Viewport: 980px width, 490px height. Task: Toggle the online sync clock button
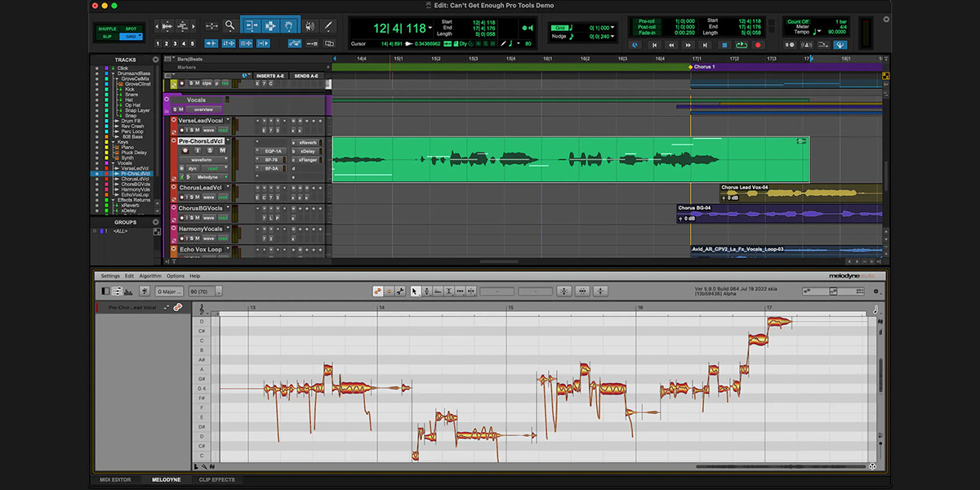pyautogui.click(x=635, y=45)
